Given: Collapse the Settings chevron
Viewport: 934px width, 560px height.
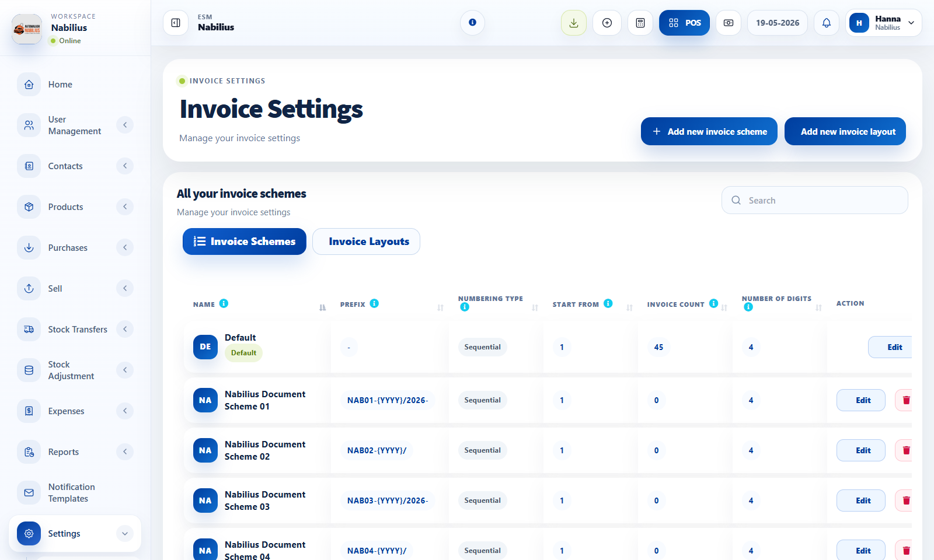Looking at the screenshot, I should (125, 533).
